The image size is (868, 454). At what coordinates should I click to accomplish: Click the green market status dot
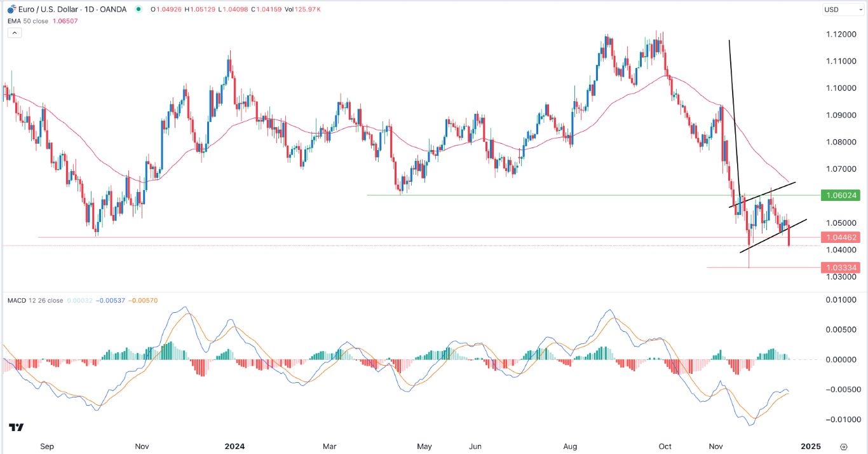coord(139,10)
